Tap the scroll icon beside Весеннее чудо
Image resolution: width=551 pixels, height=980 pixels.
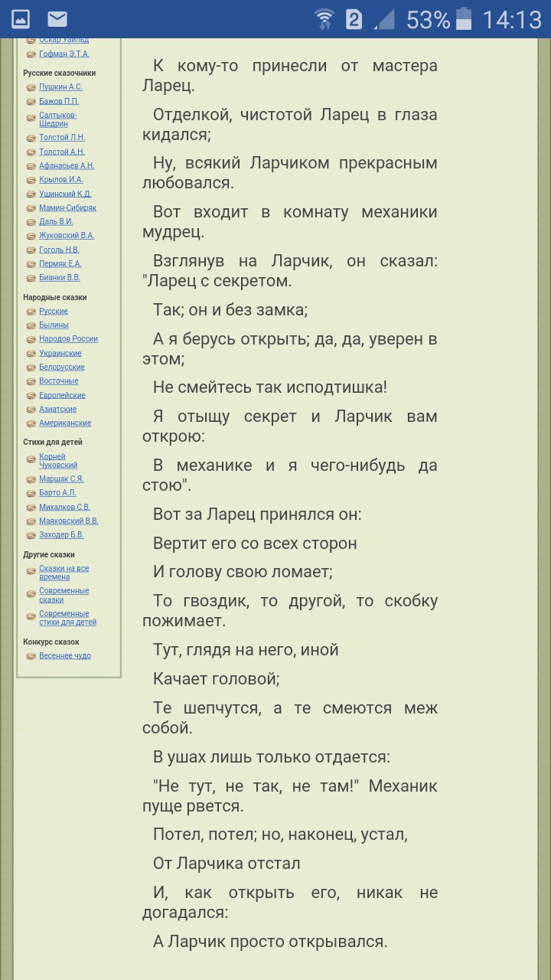pos(31,656)
